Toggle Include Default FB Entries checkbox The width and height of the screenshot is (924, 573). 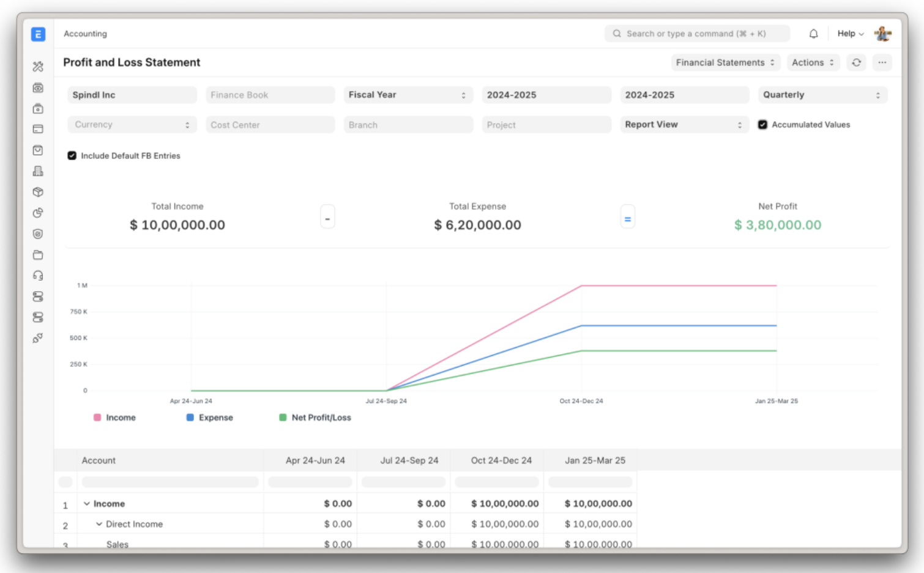tap(72, 156)
